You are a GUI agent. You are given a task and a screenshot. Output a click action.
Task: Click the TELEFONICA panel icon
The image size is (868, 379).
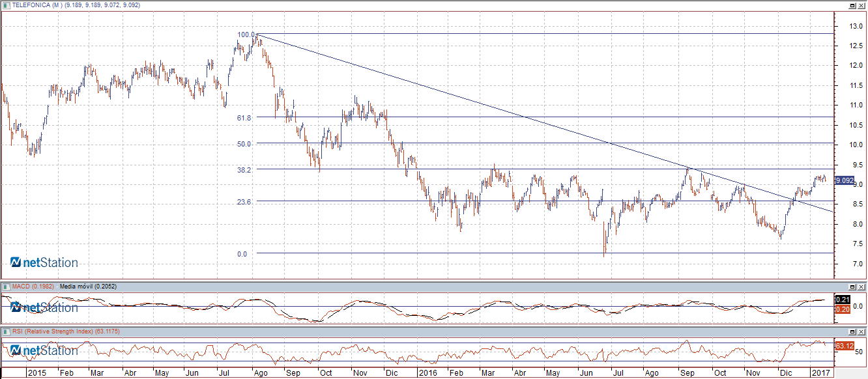6,5
